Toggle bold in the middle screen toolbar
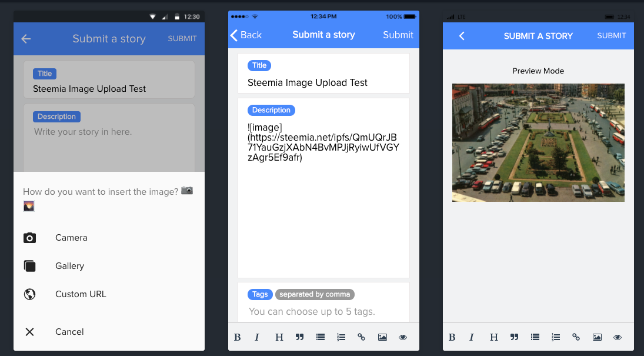 238,338
